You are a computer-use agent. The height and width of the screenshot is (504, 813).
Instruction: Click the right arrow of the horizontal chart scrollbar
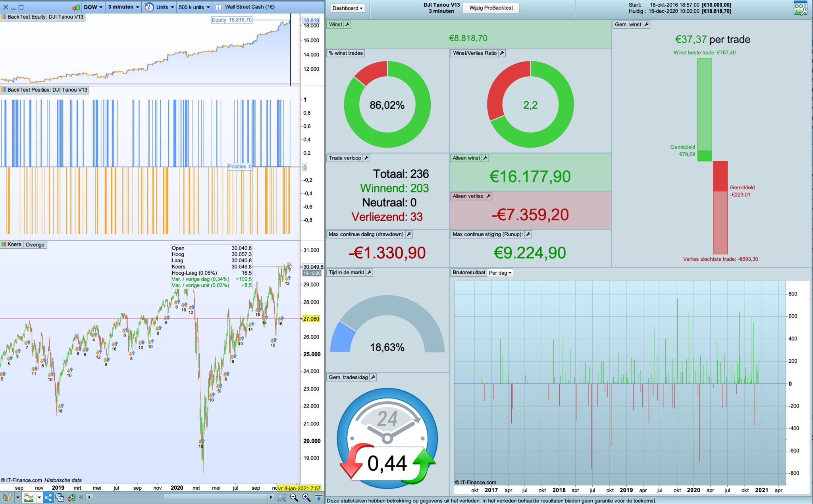click(x=271, y=497)
